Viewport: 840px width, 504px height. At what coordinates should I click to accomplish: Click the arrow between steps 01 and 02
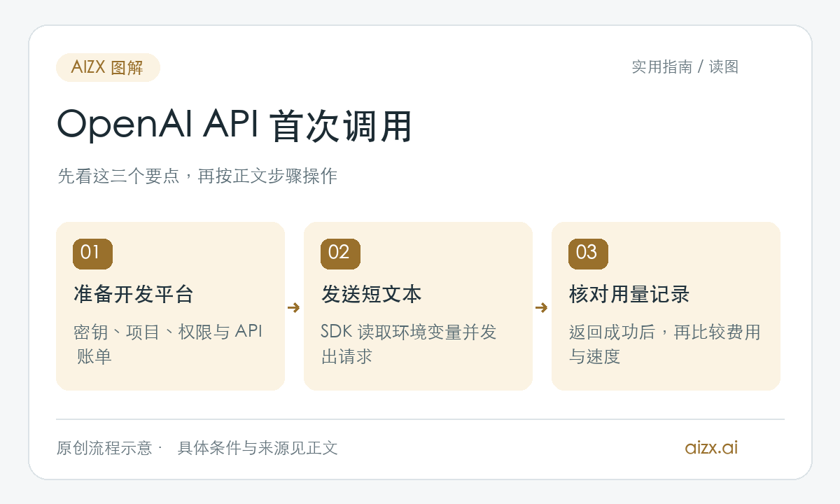click(x=294, y=307)
